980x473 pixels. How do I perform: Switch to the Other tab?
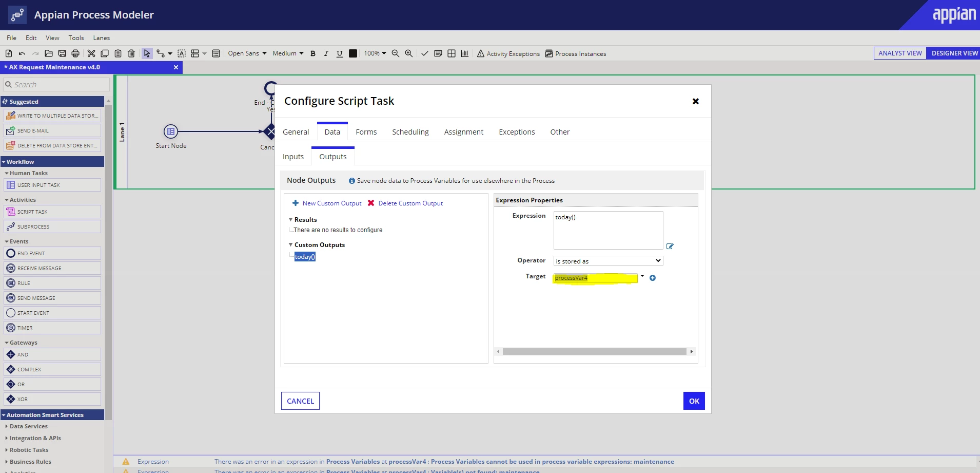coord(560,132)
